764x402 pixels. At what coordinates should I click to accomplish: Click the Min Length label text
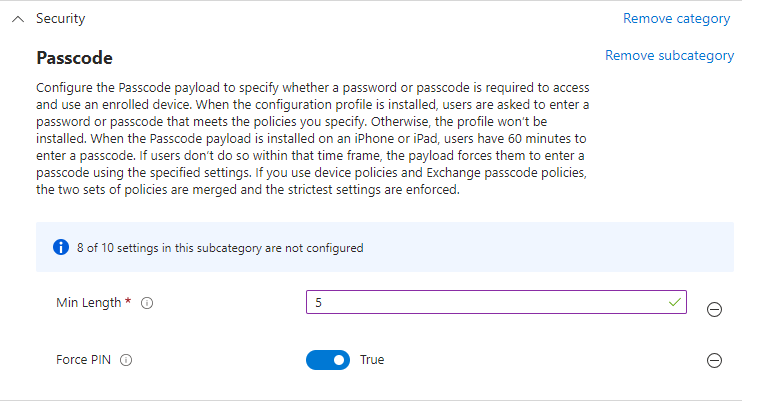(89, 303)
